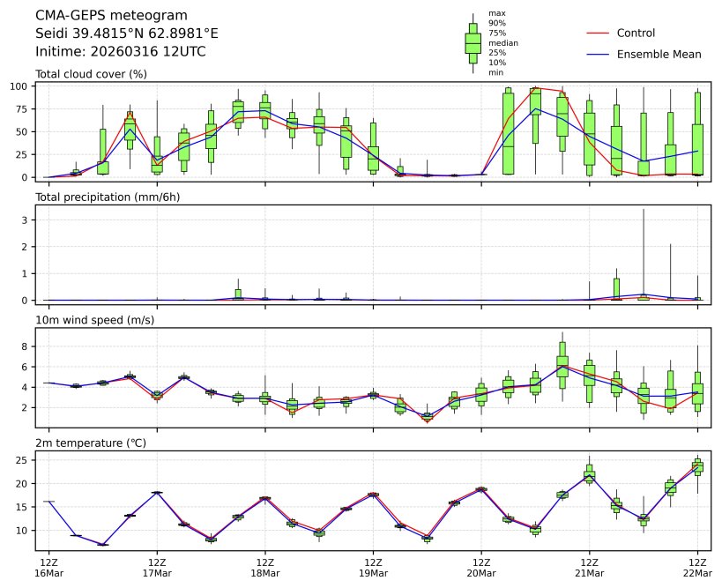Viewport: 722px width, 588px height.
Task: Select the 10m wind speed panel title
Action: [x=94, y=319]
